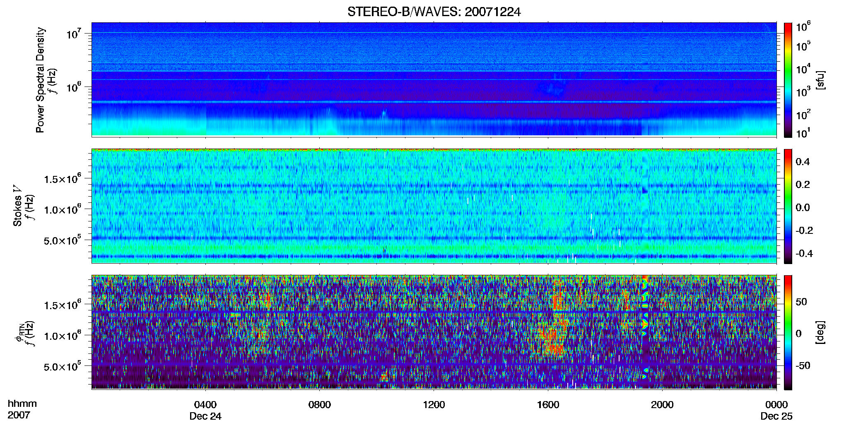
Task: Click inside the Power Spectral Density spectrogram
Action: click(x=434, y=79)
